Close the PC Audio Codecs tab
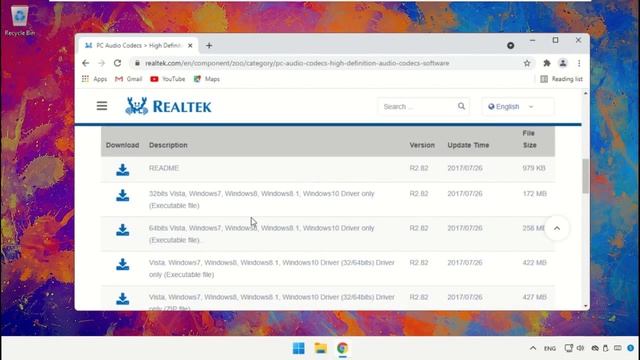The image size is (640, 360). click(x=190, y=46)
